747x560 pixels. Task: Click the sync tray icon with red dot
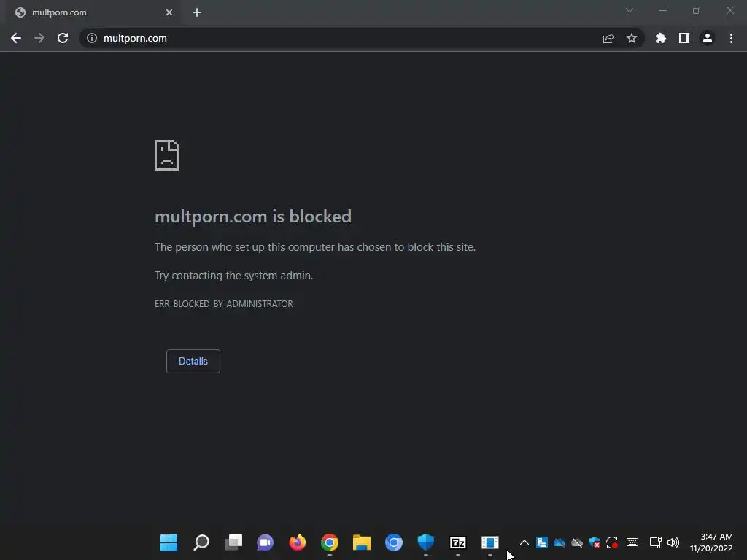(612, 542)
